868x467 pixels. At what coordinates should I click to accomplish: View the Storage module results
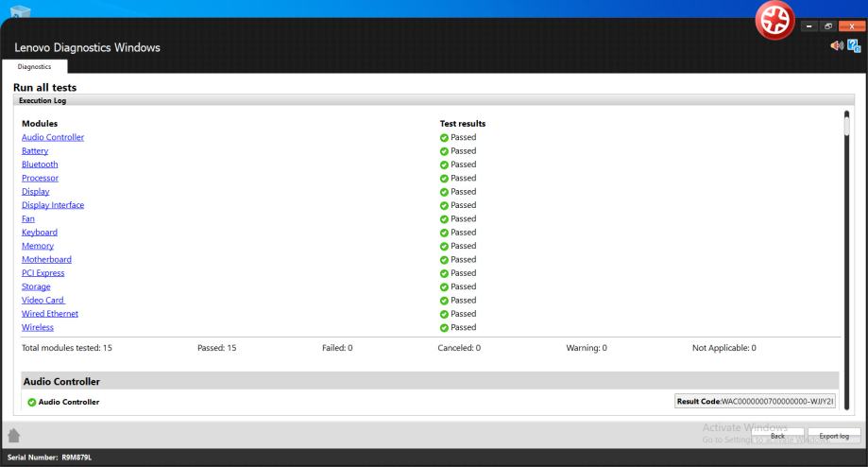(36, 286)
